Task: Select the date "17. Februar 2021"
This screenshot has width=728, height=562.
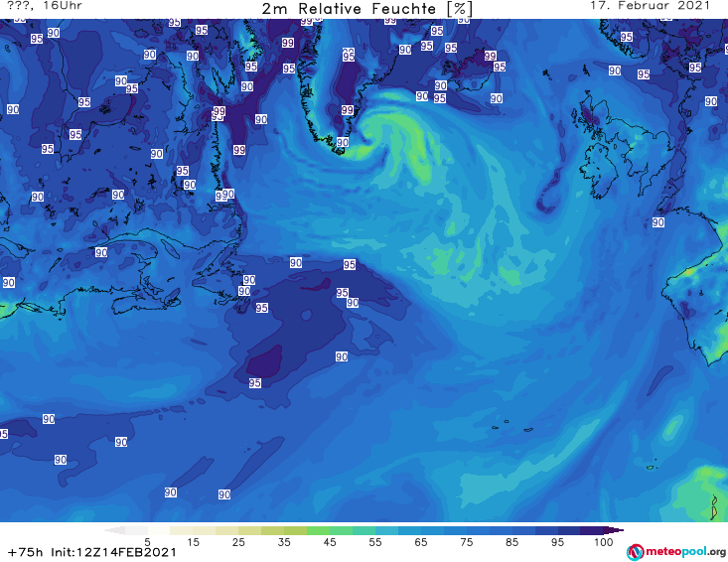Action: tap(650, 6)
